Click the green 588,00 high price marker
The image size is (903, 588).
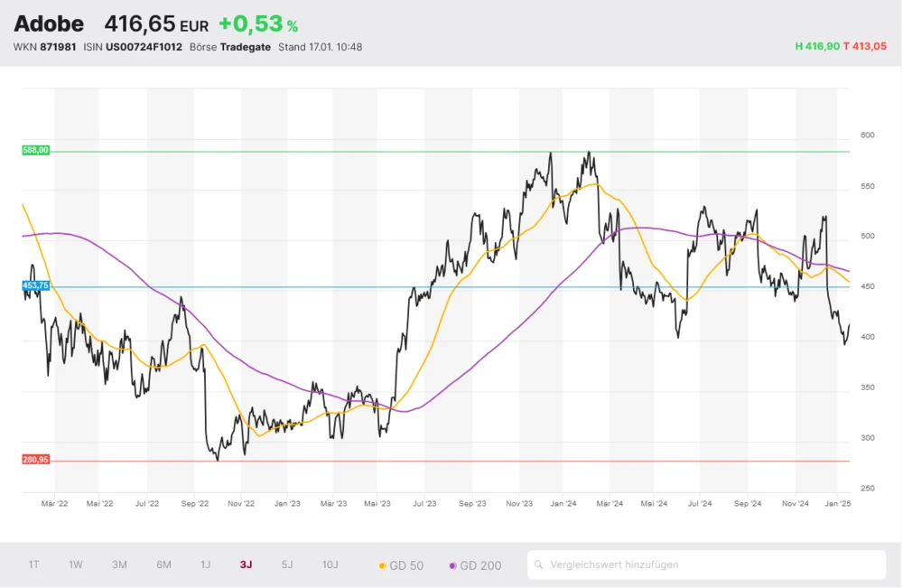coord(35,151)
